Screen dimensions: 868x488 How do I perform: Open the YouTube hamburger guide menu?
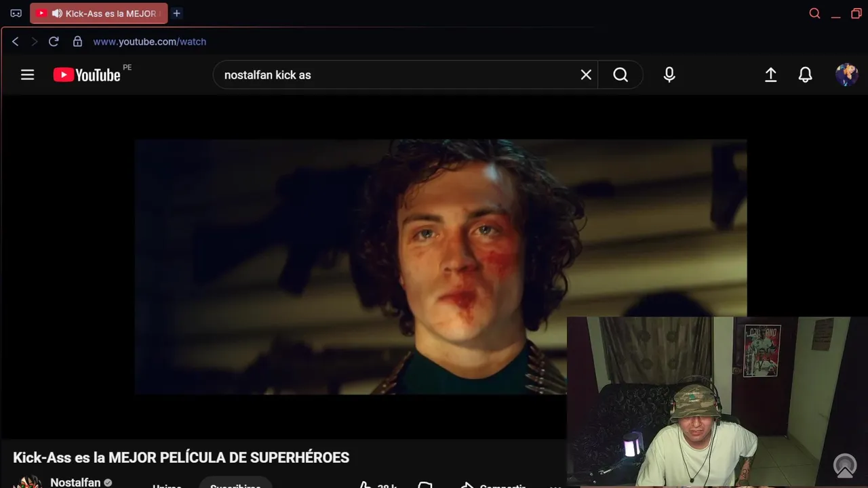(x=27, y=75)
